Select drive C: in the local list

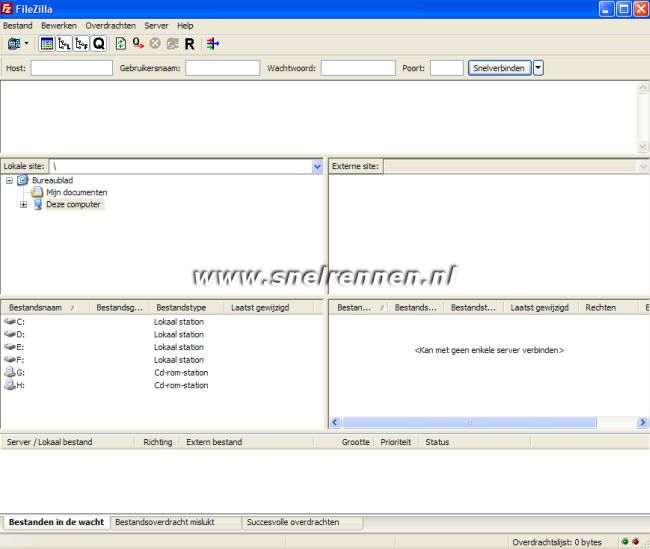click(x=15, y=322)
